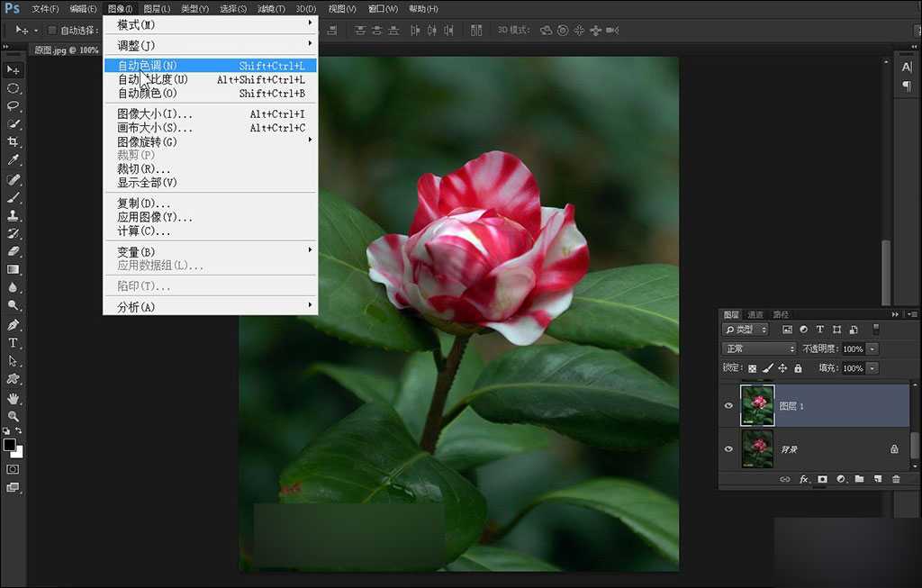Pick the Horizontal Type tool
The width and height of the screenshot is (922, 588).
[x=14, y=343]
